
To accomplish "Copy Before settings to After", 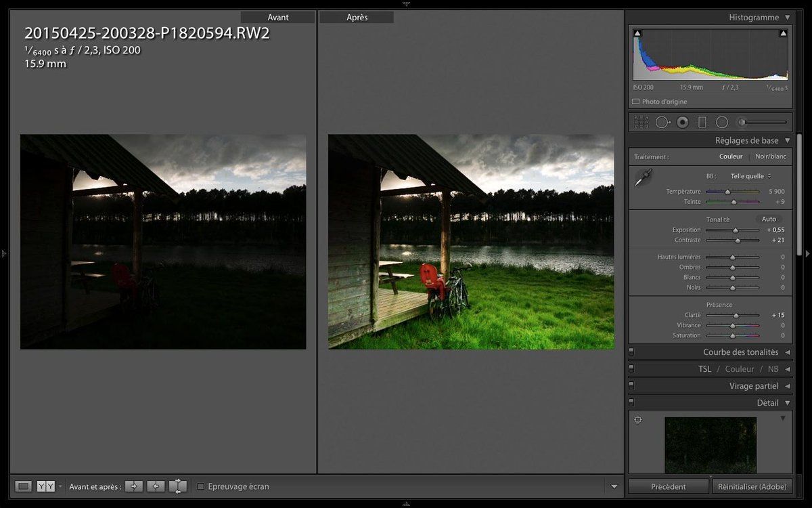I will pos(134,486).
